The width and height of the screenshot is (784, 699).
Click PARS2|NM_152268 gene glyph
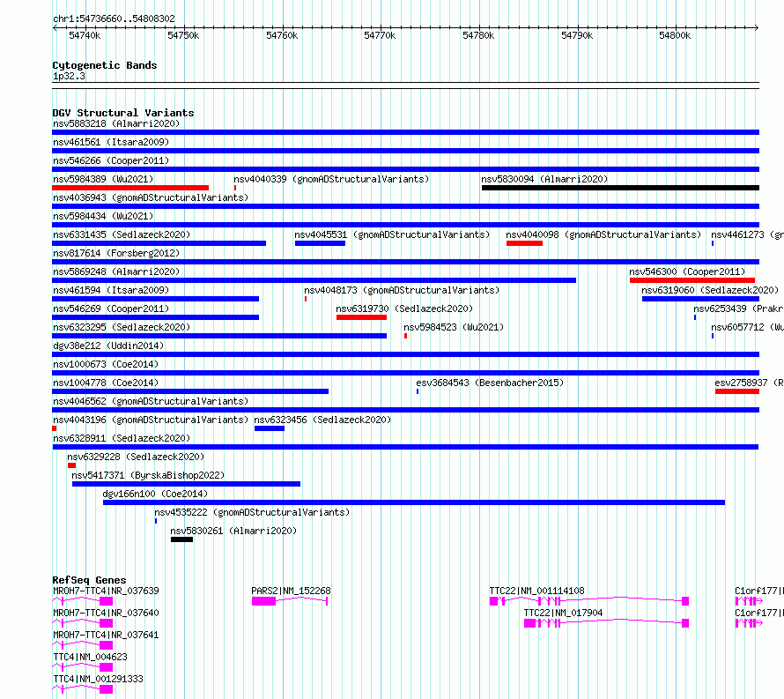tap(290, 601)
